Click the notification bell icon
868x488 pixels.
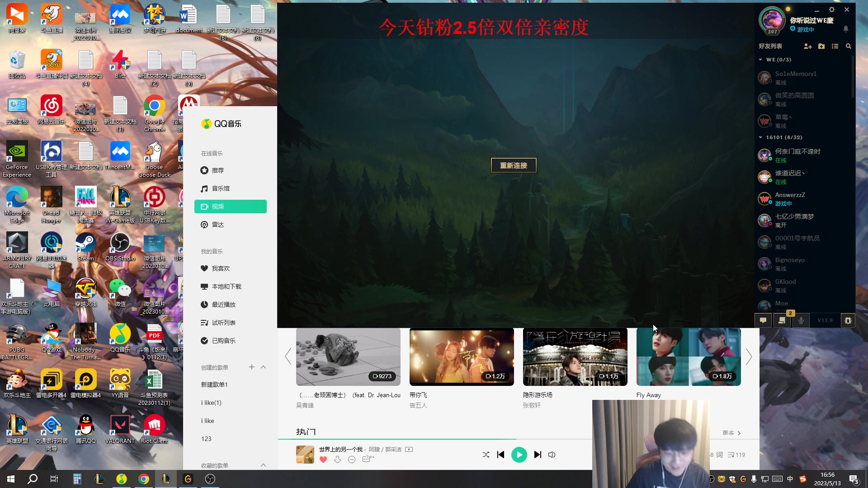846,29
